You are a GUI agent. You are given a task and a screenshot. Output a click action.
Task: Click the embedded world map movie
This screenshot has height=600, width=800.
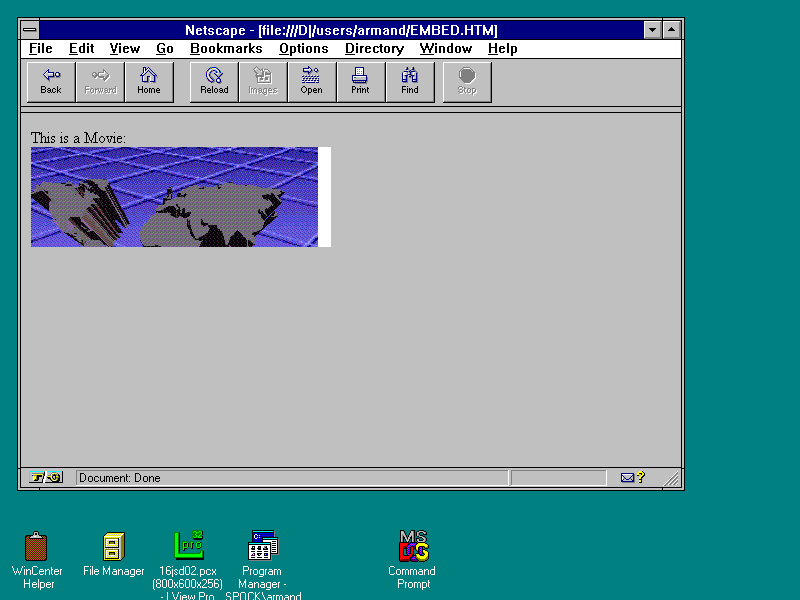tap(175, 197)
